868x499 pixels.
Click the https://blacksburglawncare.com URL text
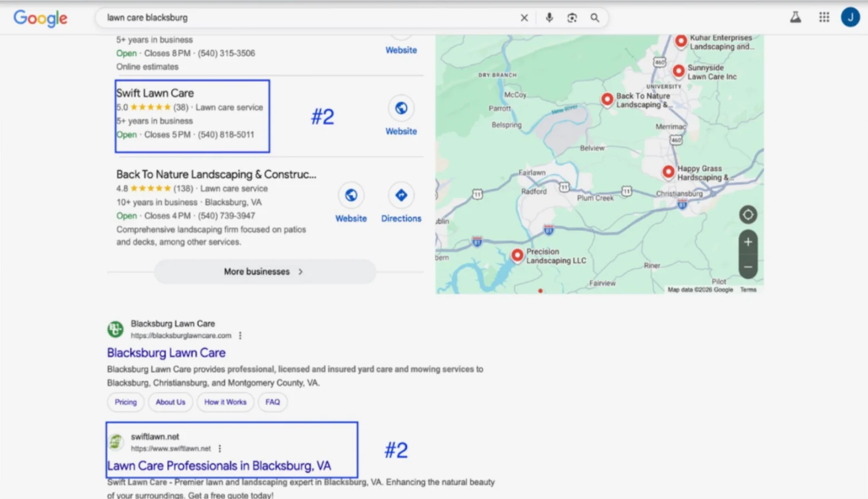point(181,335)
